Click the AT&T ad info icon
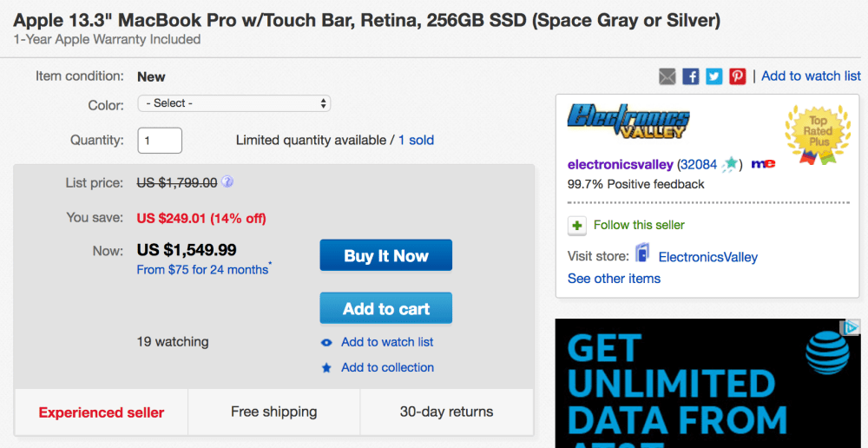 [852, 327]
